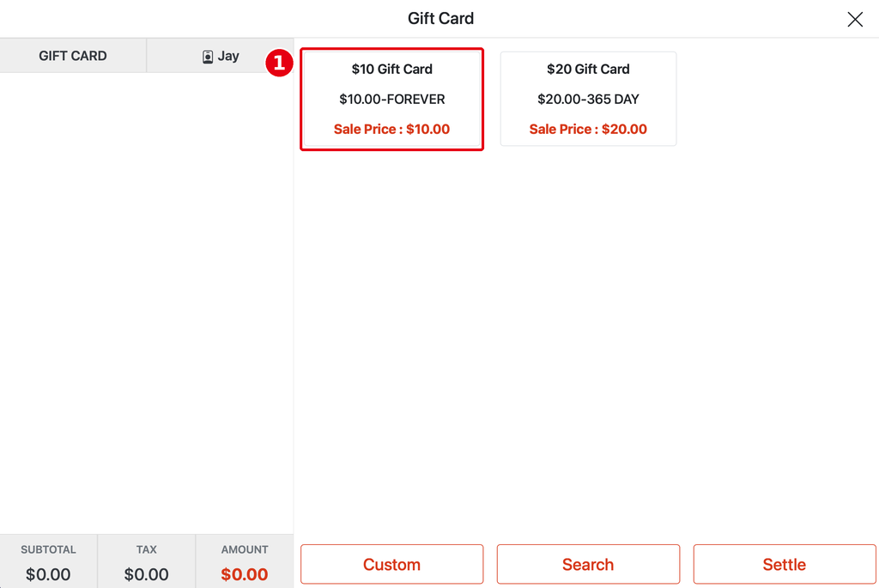This screenshot has width=879, height=588.
Task: Close the Gift Card dialog
Action: click(x=854, y=19)
